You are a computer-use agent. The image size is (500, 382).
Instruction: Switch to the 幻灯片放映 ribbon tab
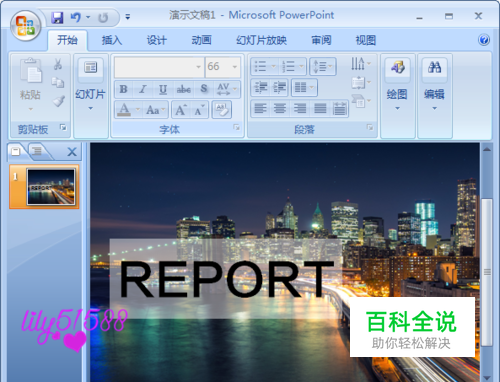[x=261, y=40]
